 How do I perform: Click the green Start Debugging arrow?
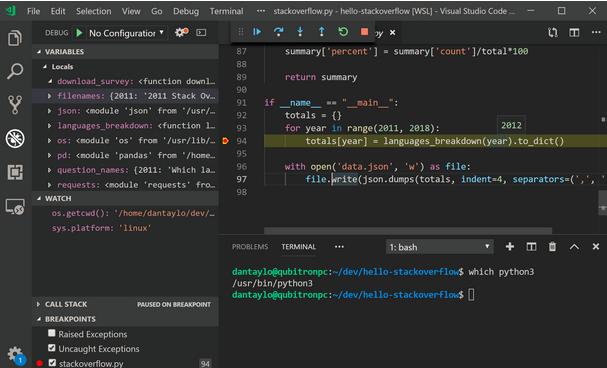79,33
